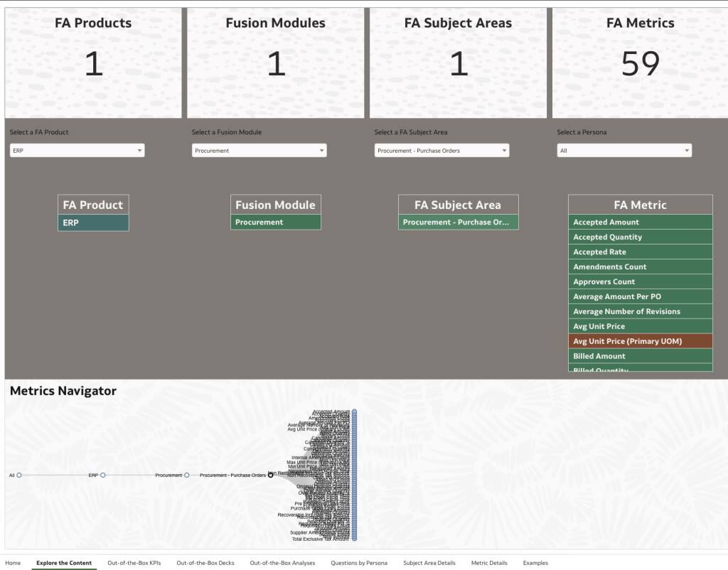Click the Amendments Count metric
This screenshot has height=570, width=728.
click(x=639, y=267)
